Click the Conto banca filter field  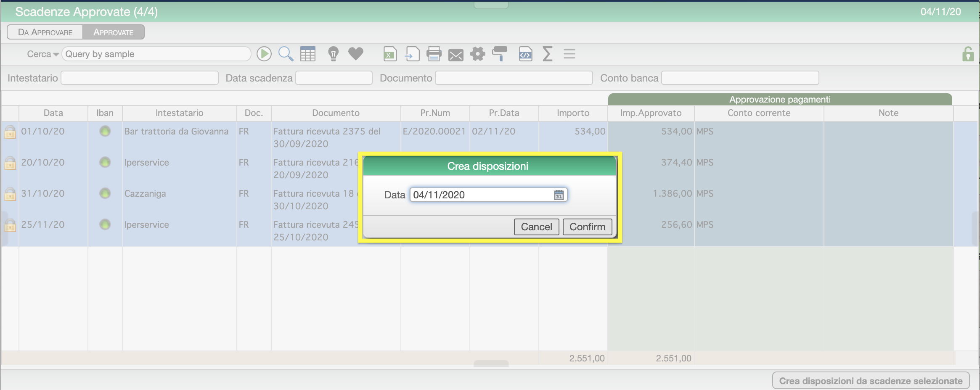pyautogui.click(x=740, y=78)
